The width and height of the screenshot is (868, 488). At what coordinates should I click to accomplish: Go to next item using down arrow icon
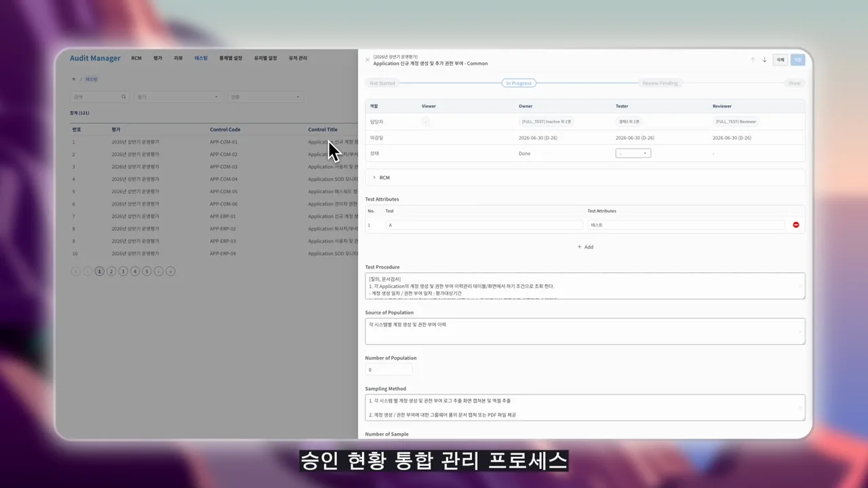[764, 60]
